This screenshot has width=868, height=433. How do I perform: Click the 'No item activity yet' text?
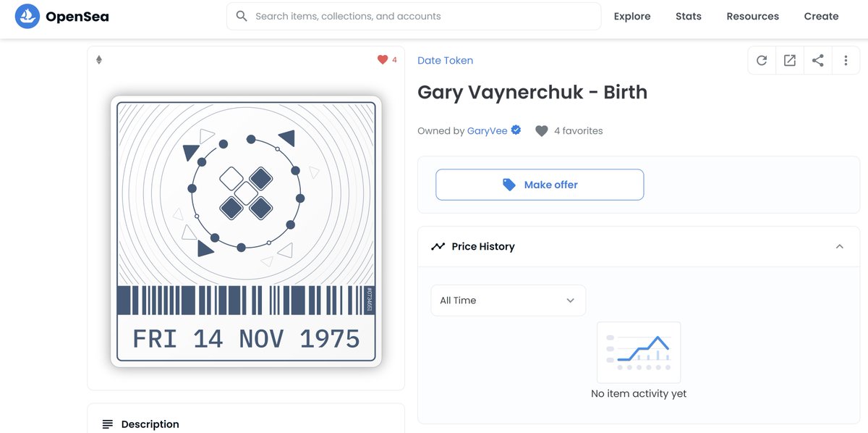coord(639,394)
